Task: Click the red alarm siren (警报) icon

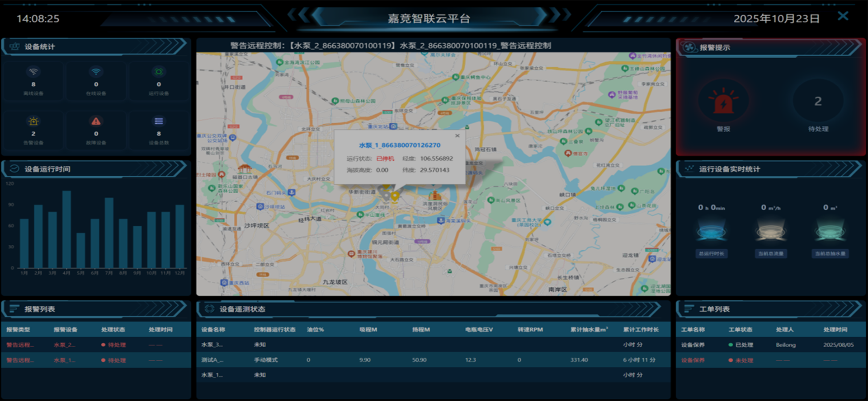Action: (x=723, y=102)
